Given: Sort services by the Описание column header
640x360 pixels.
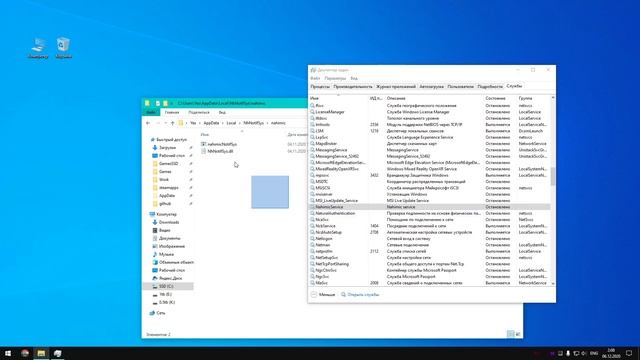Looking at the screenshot, I should 433,98.
